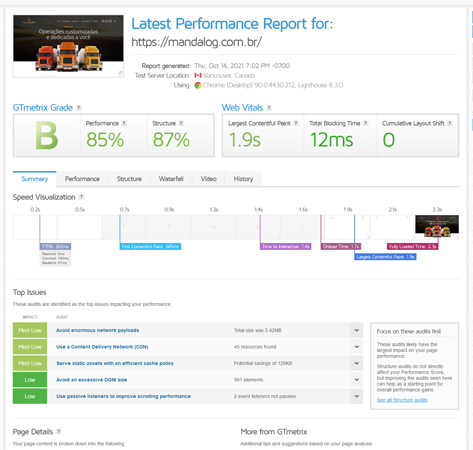The height and width of the screenshot is (450, 473).
Task: Click Med-Low badge on the CDN row
Action: click(x=30, y=347)
